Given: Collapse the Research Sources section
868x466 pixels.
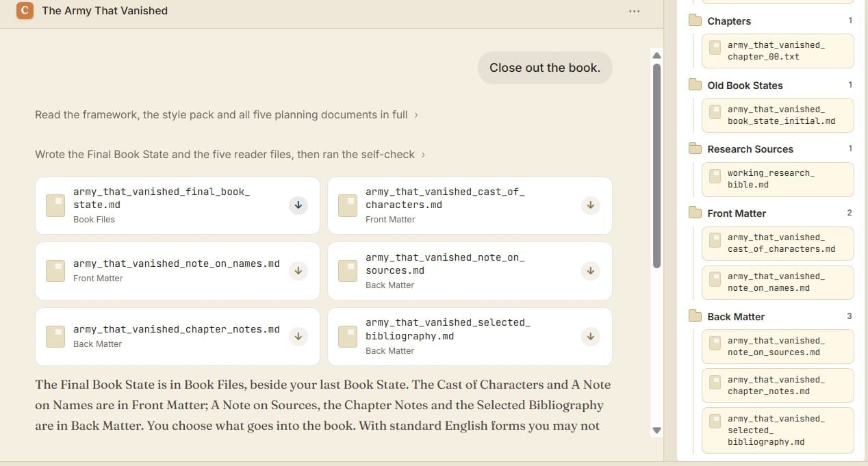Looking at the screenshot, I should click(771, 149).
